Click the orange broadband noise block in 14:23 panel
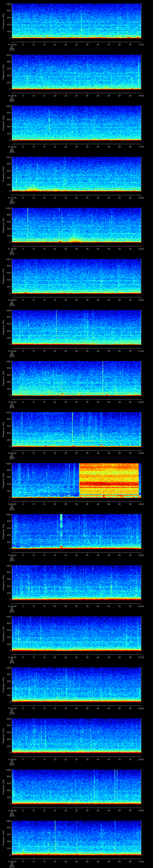The width and height of the screenshot is (153, 868). click(109, 480)
